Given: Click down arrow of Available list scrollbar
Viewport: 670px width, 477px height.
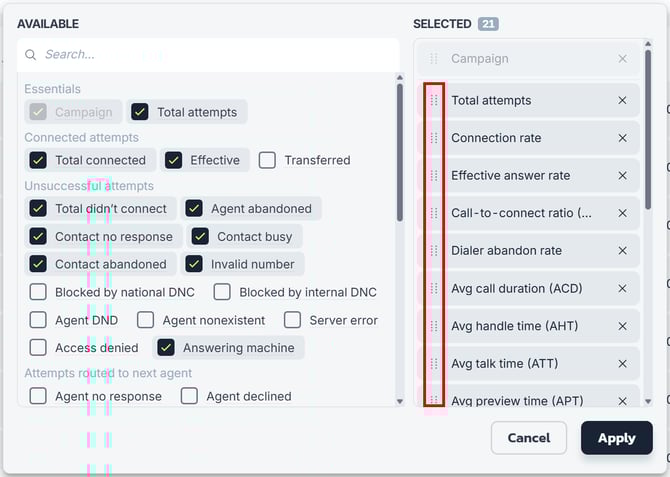Looking at the screenshot, I should click(400, 401).
